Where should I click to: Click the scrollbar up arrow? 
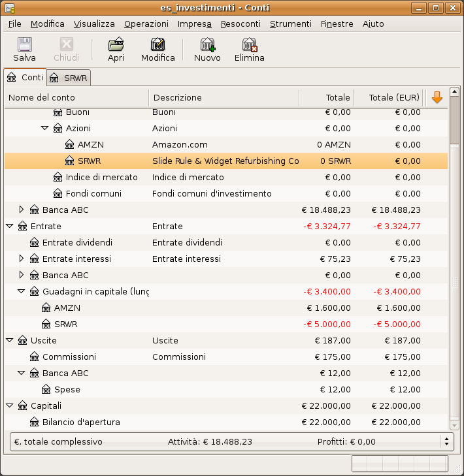[454, 91]
